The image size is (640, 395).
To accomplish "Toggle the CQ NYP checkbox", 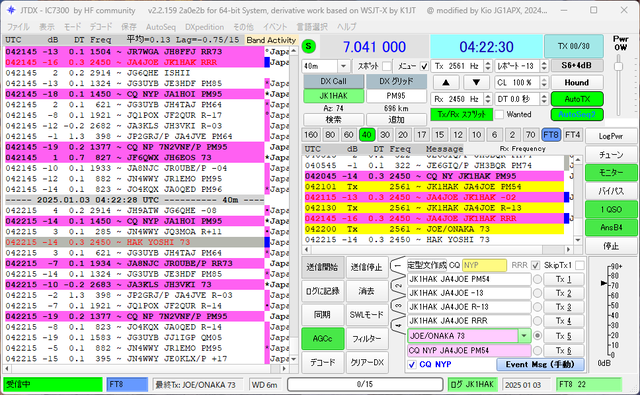I will (412, 364).
